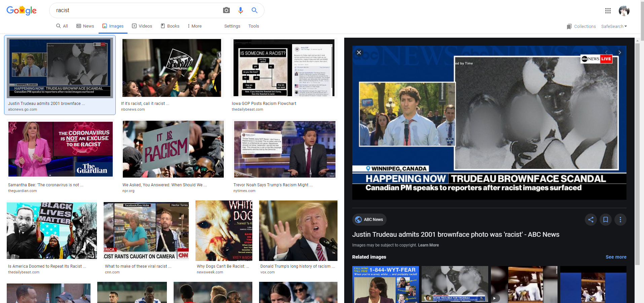Click the microphone voice search icon
Screen dimensions: 644x303
[240, 10]
